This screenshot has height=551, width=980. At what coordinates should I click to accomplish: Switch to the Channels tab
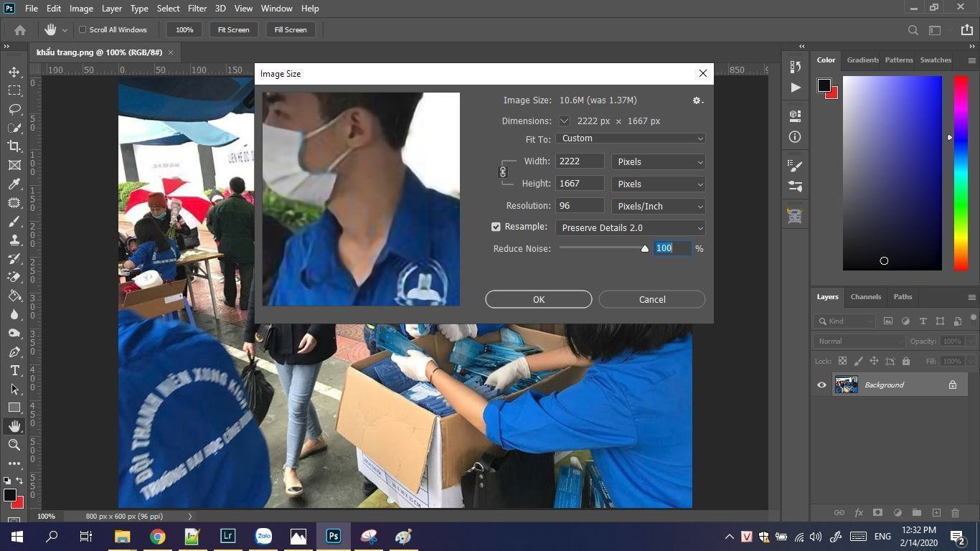coord(865,297)
